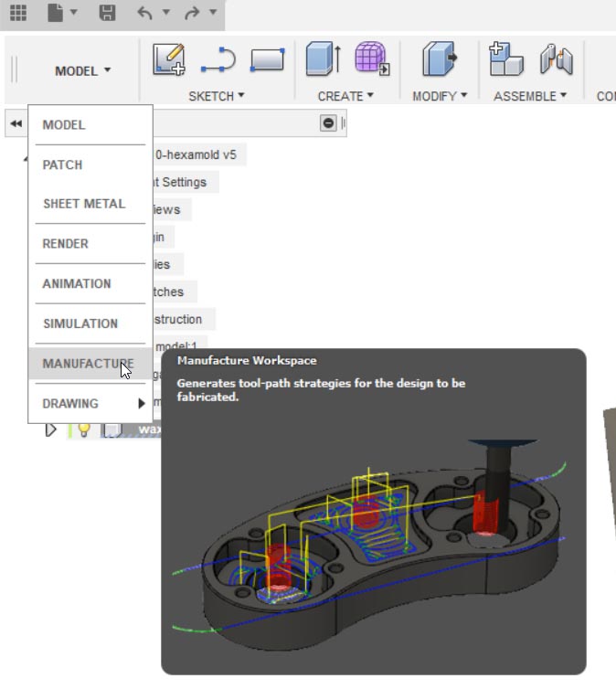Collapse the browser with double-arrow icon
This screenshot has height=689, width=616.
(x=16, y=123)
